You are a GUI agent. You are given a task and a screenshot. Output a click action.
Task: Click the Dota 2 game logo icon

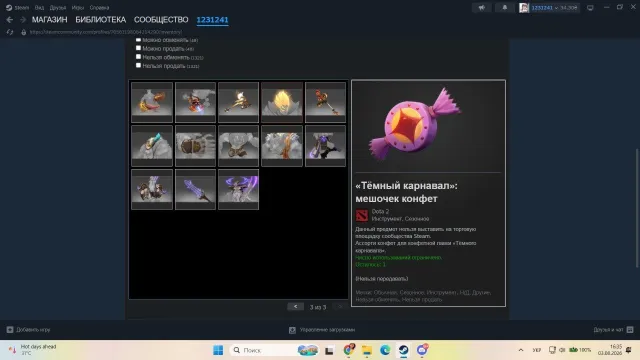[x=362, y=215]
